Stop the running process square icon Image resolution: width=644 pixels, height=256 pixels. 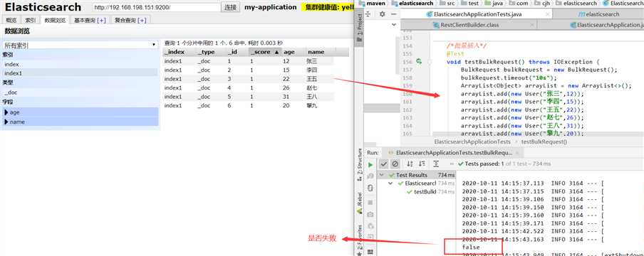(x=370, y=203)
